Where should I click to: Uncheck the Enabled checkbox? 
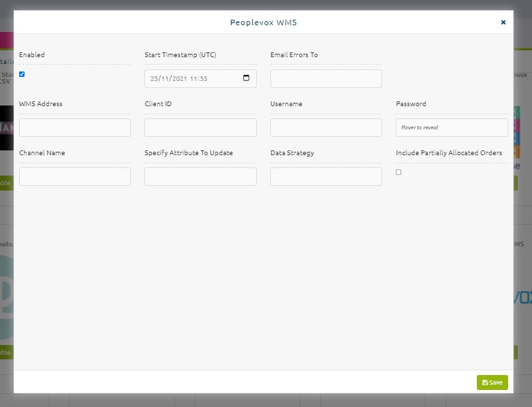[22, 74]
